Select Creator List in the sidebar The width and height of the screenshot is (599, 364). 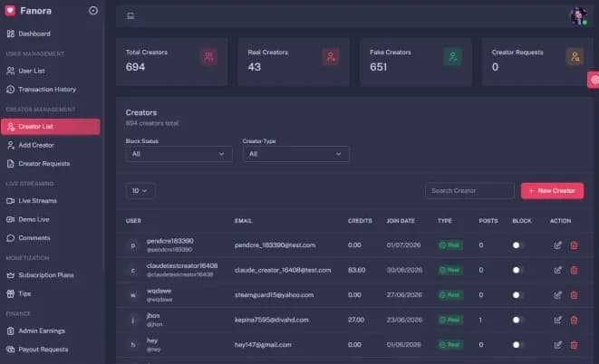tap(51, 127)
